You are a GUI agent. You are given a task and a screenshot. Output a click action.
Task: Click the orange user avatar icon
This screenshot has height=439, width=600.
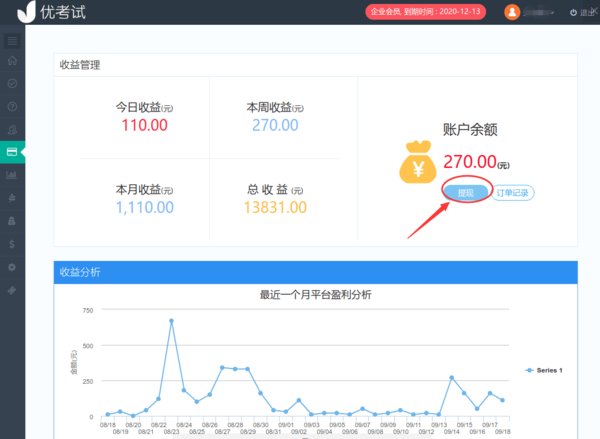pos(512,12)
